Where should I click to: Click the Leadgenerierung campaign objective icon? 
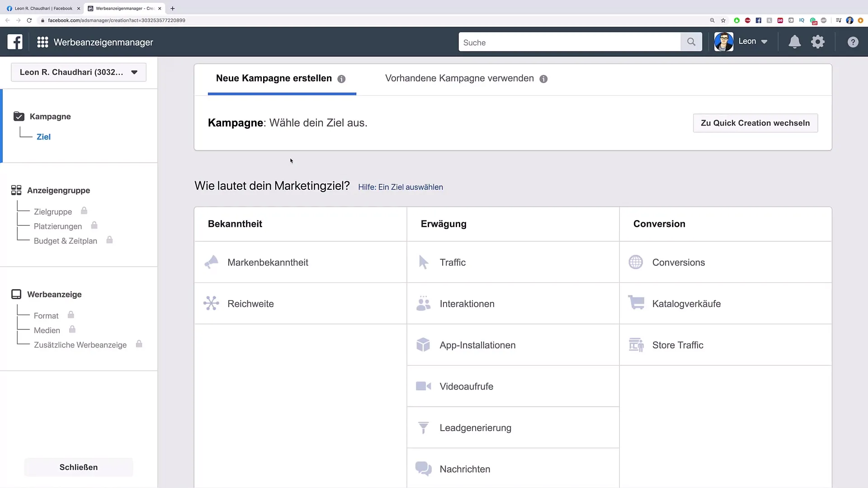click(x=424, y=428)
